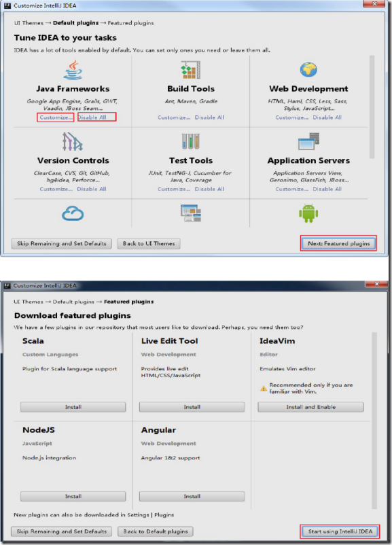
Task: Click Back to Default plugins button
Action: click(156, 531)
